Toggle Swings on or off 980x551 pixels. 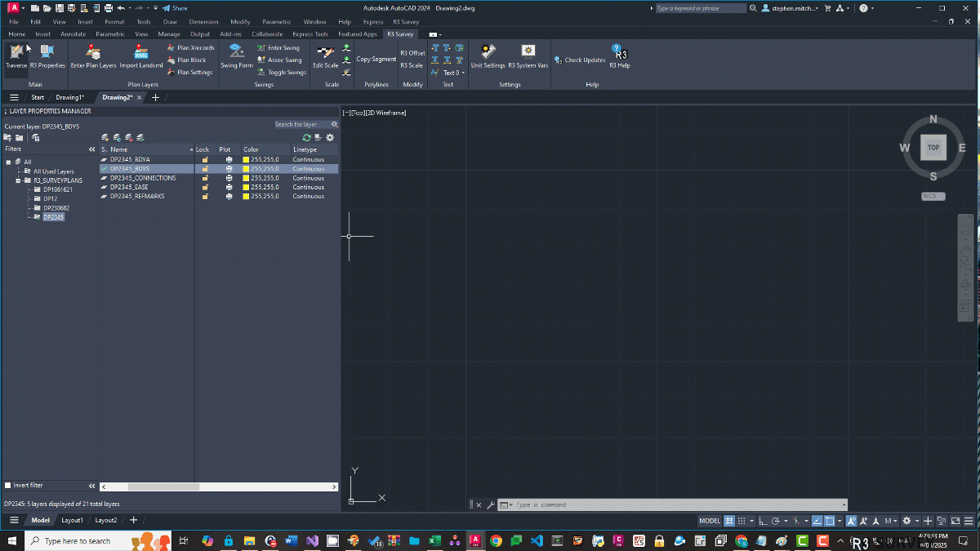[282, 73]
